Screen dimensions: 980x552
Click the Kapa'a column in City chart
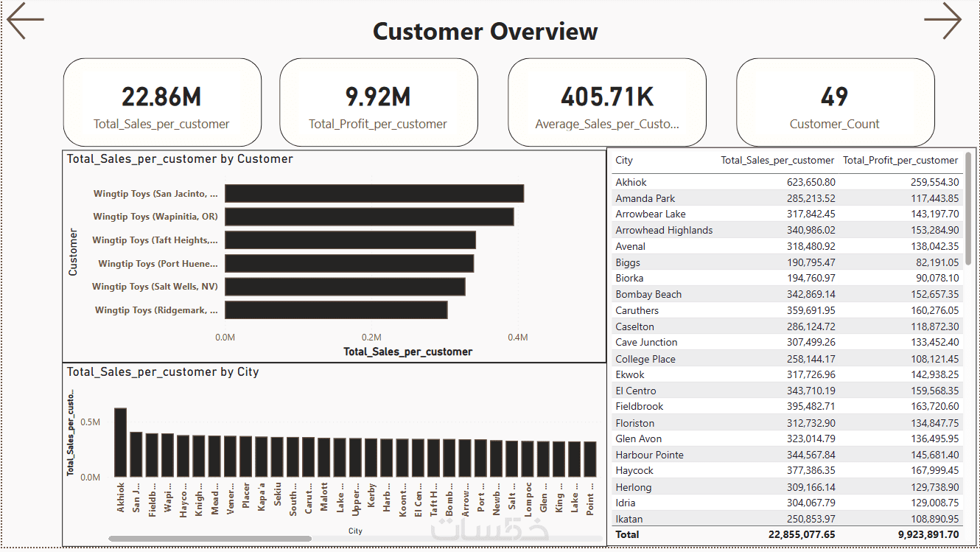(262, 457)
